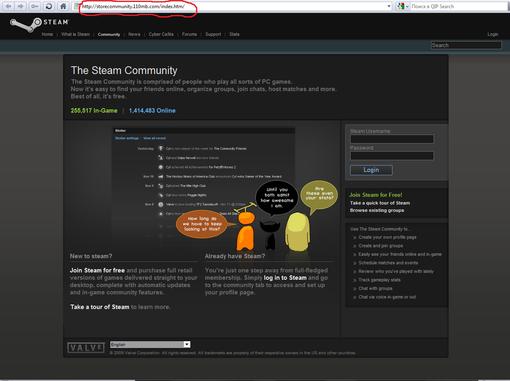Viewport: 510px width, 381px height.
Task: Click the browser Forward arrow button
Action: point(21,6)
